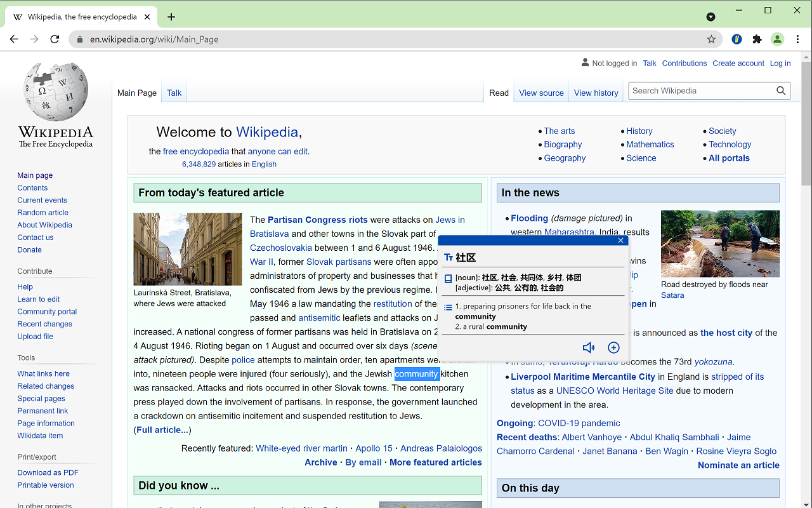Open the View source tab
Image resolution: width=812 pixels, height=508 pixels.
541,93
